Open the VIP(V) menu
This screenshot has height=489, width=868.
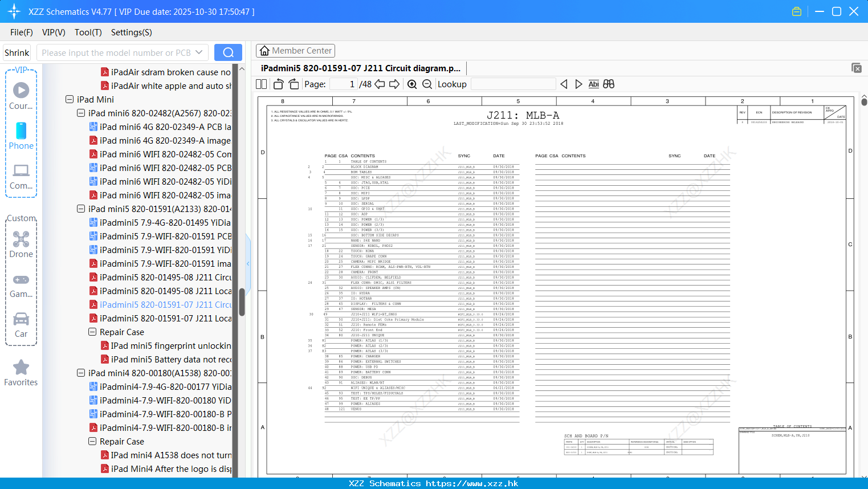pyautogui.click(x=54, y=32)
